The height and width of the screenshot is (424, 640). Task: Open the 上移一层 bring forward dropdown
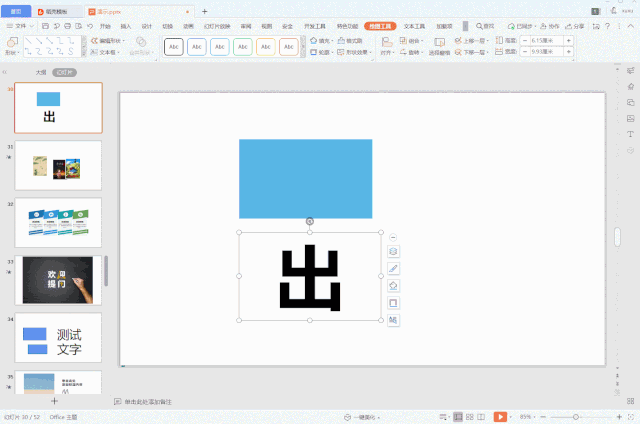coord(488,41)
